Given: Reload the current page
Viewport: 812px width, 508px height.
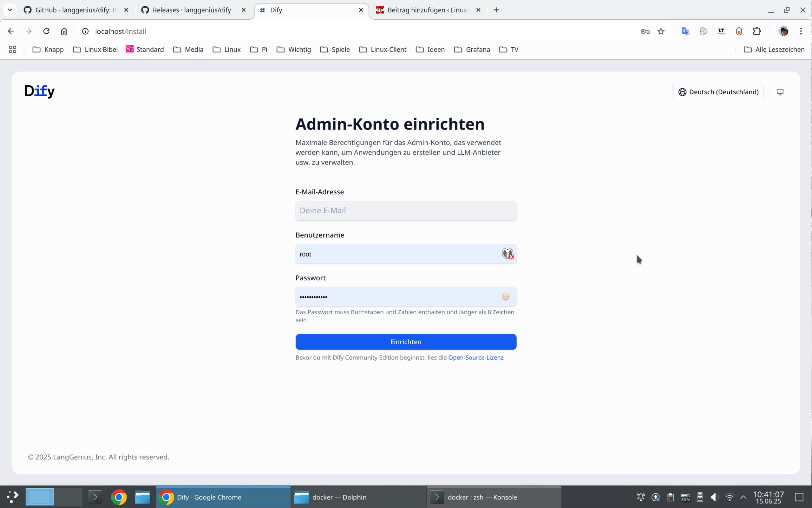Looking at the screenshot, I should coord(46,31).
